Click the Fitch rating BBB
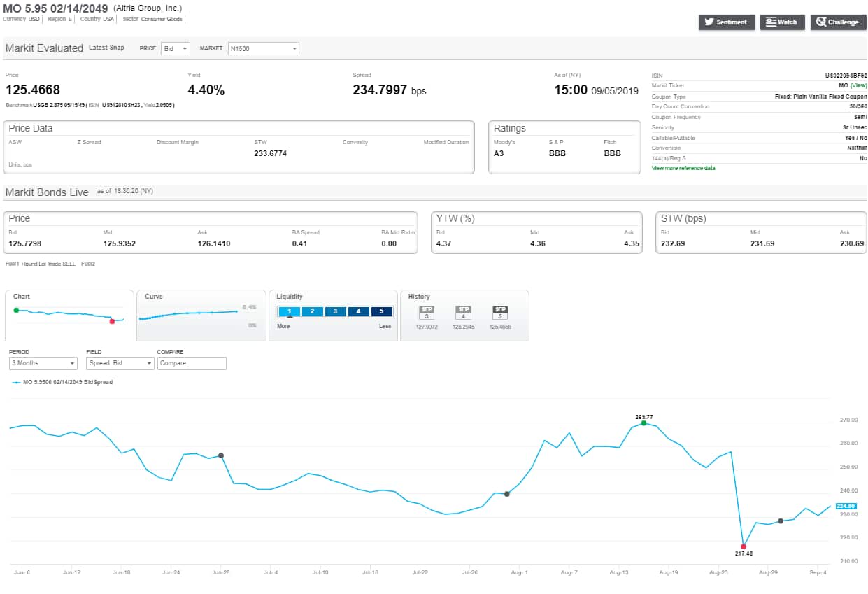 point(612,153)
